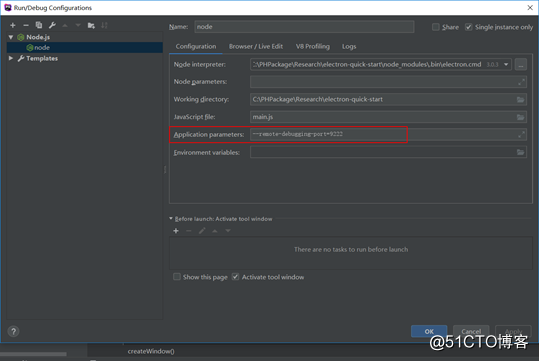Collapse the Before launch section
The width and height of the screenshot is (539, 361).
pyautogui.click(x=171, y=219)
